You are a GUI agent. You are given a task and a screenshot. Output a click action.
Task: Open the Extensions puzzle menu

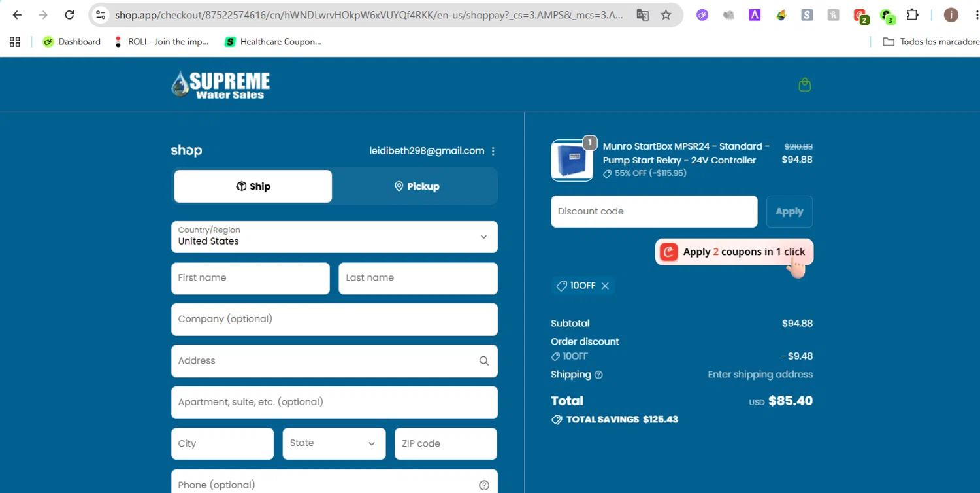pos(913,14)
